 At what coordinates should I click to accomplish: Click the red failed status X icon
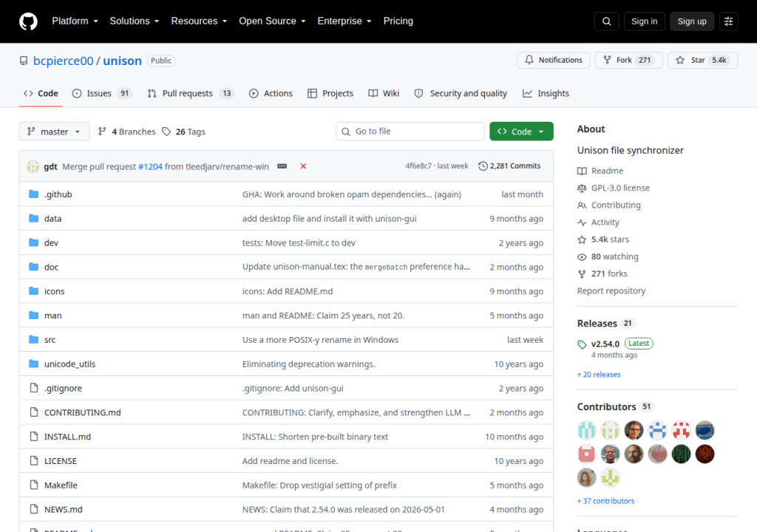coord(303,166)
